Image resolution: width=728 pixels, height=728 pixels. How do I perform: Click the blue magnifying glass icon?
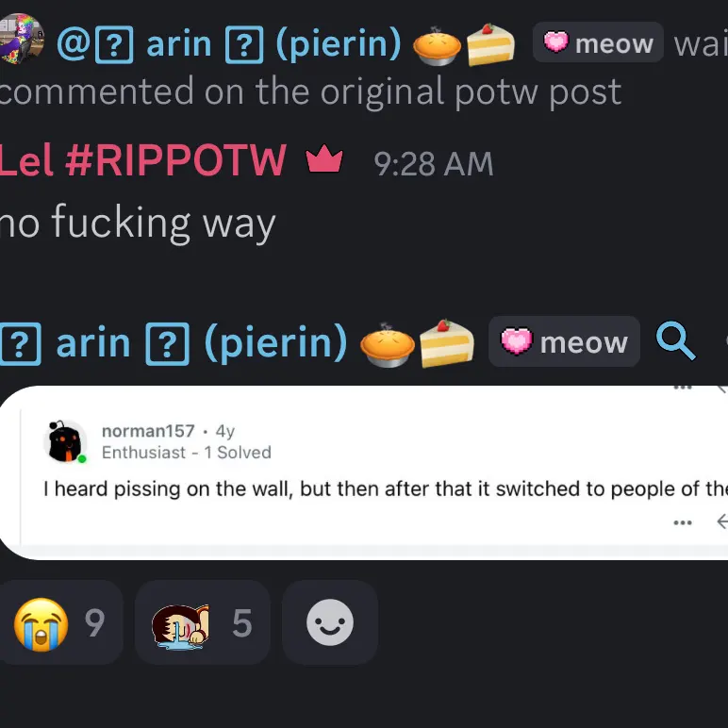click(x=675, y=341)
